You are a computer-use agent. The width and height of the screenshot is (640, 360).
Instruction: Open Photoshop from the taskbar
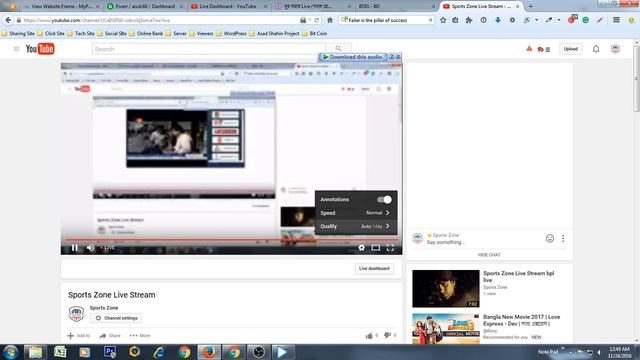pos(110,352)
